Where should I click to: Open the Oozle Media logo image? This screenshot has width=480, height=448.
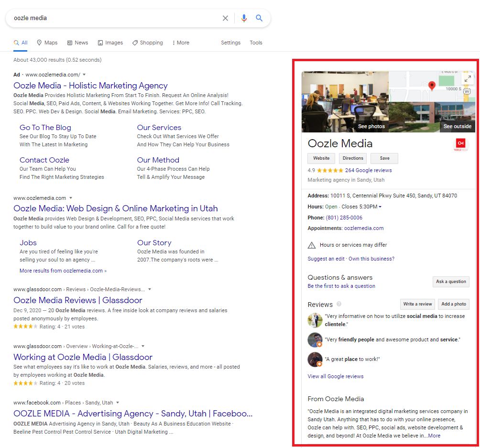pos(461,144)
